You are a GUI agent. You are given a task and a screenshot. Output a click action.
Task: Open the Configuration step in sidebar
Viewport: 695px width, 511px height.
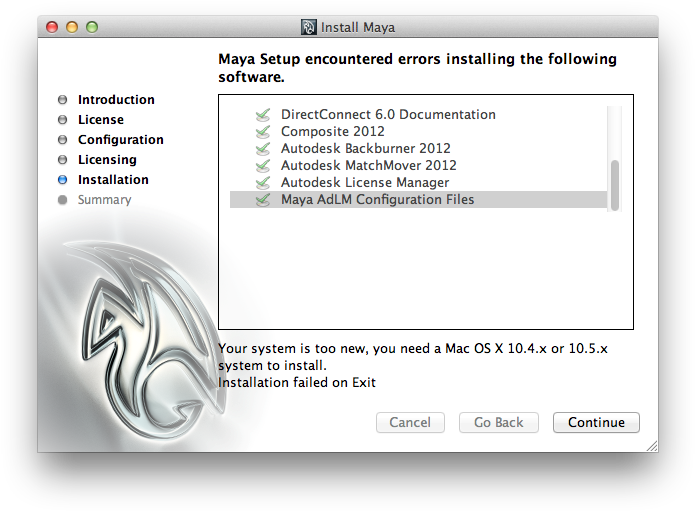coord(121,140)
